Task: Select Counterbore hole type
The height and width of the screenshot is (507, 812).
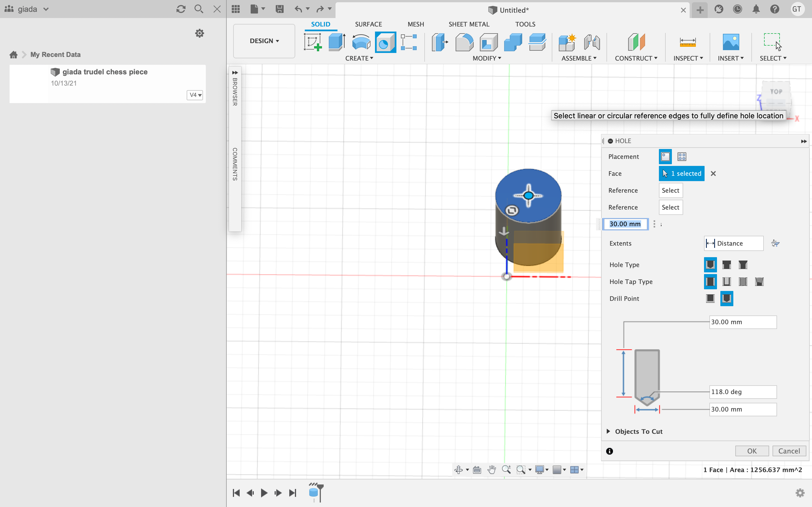Action: (727, 265)
